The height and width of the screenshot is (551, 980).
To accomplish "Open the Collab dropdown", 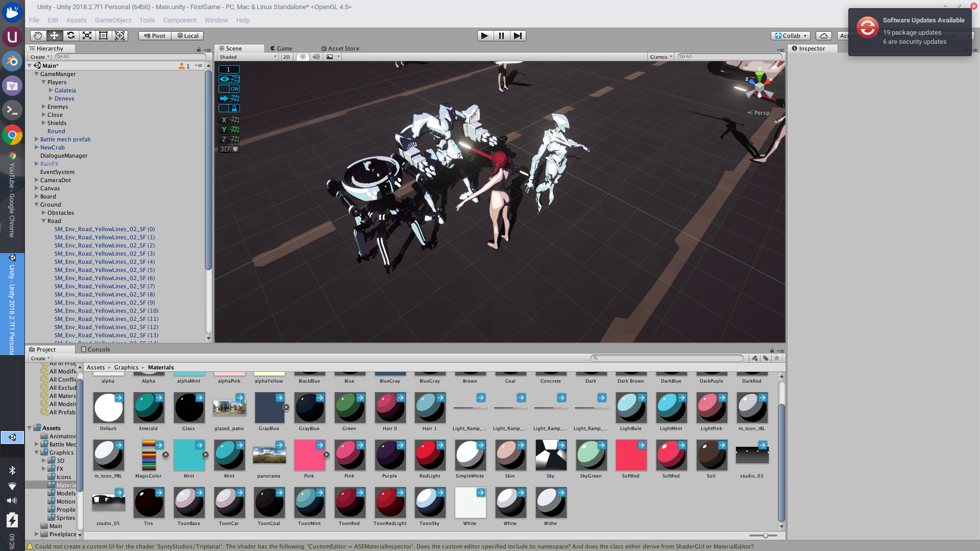I will (791, 36).
